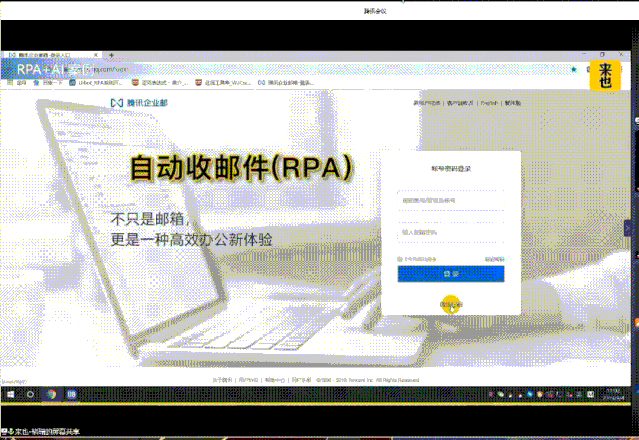Open the last footer link before copyright
Image resolution: width=639 pixels, height=440 pixels.
(302, 380)
